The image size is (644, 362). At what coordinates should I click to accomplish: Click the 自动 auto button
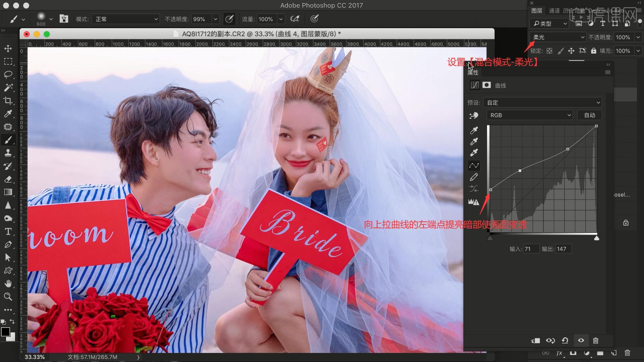[x=589, y=115]
